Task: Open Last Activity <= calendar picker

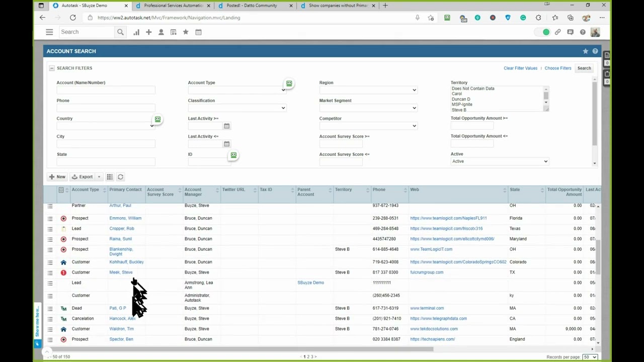Action: tap(226, 144)
